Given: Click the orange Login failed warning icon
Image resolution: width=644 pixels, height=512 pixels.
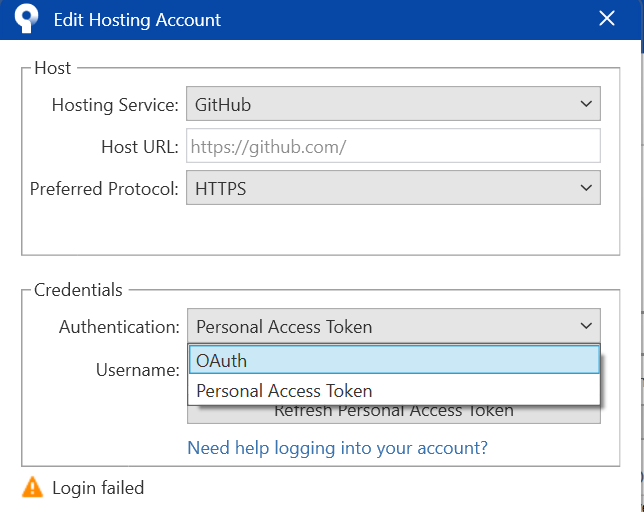Looking at the screenshot, I should point(33,488).
